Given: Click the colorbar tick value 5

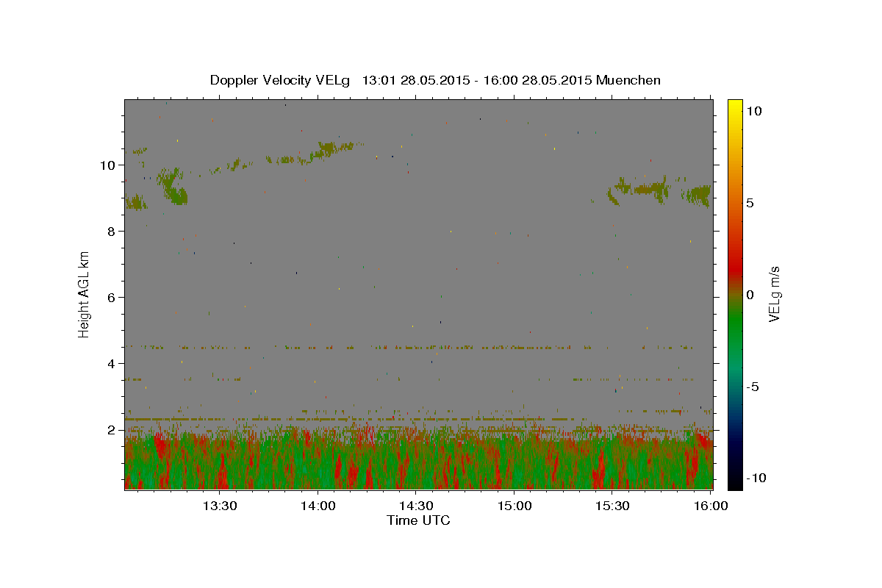Looking at the screenshot, I should coord(750,203).
